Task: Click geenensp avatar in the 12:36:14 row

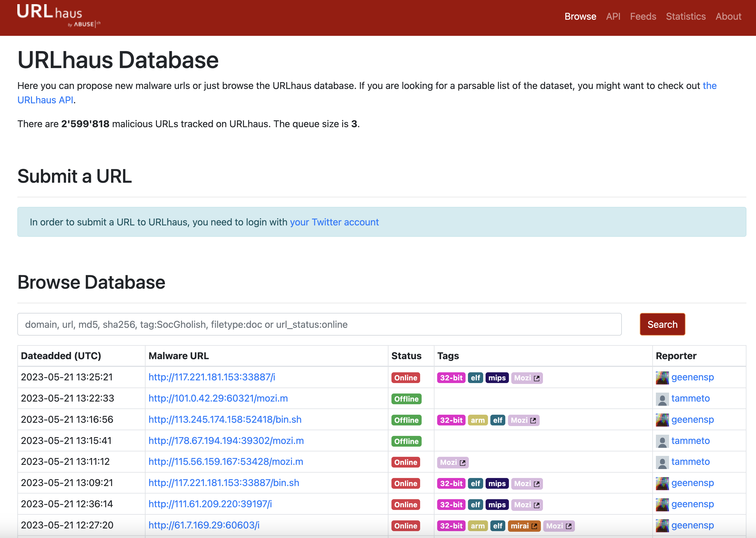Action: coord(662,505)
